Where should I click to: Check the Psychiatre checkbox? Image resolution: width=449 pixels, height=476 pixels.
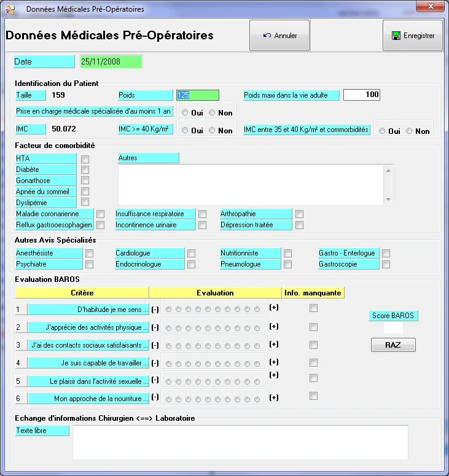click(89, 265)
